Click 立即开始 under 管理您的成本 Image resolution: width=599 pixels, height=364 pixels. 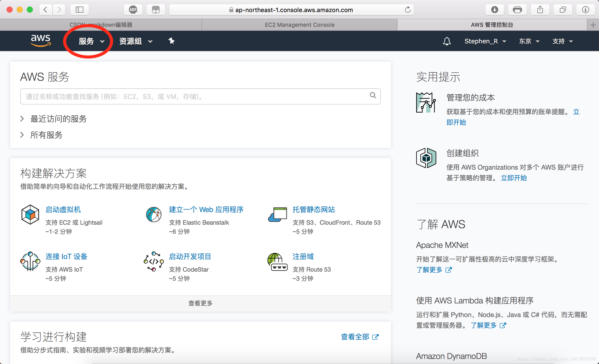pos(456,122)
